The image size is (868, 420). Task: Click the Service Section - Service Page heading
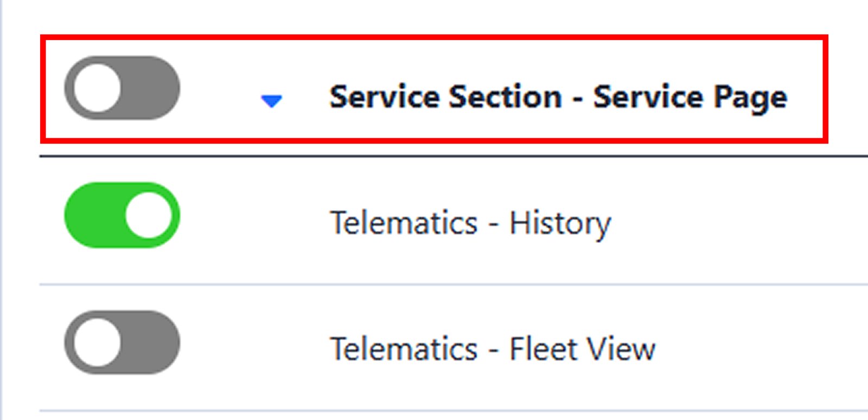(558, 98)
